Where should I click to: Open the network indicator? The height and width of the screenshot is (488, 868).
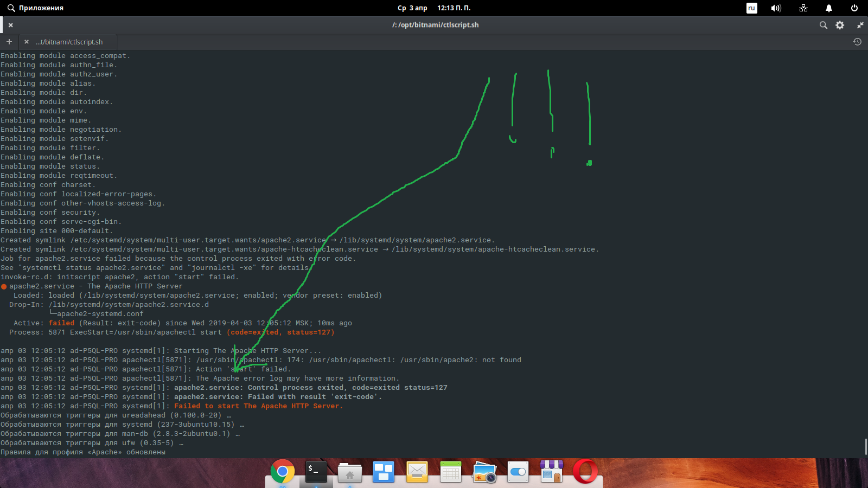803,8
